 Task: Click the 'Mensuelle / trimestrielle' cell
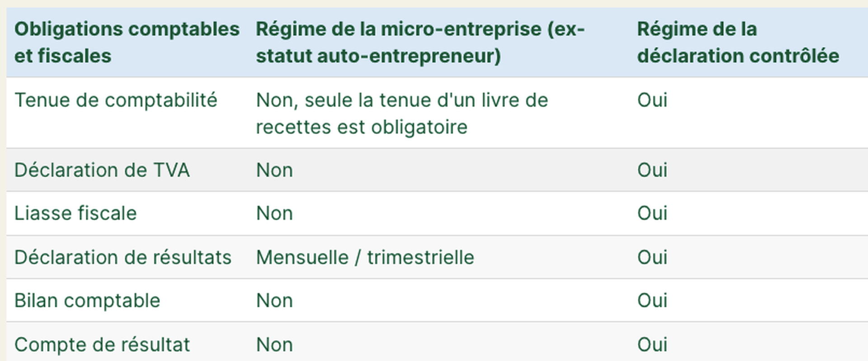point(365,258)
